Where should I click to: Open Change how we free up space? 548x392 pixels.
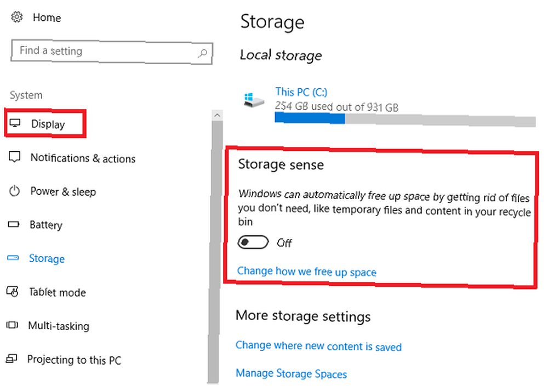click(306, 271)
